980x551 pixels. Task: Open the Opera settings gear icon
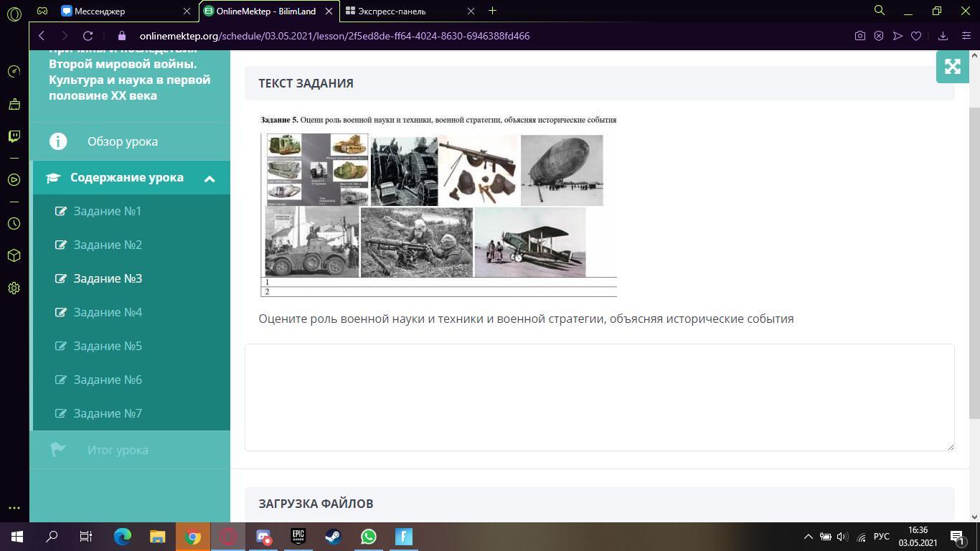pos(14,288)
